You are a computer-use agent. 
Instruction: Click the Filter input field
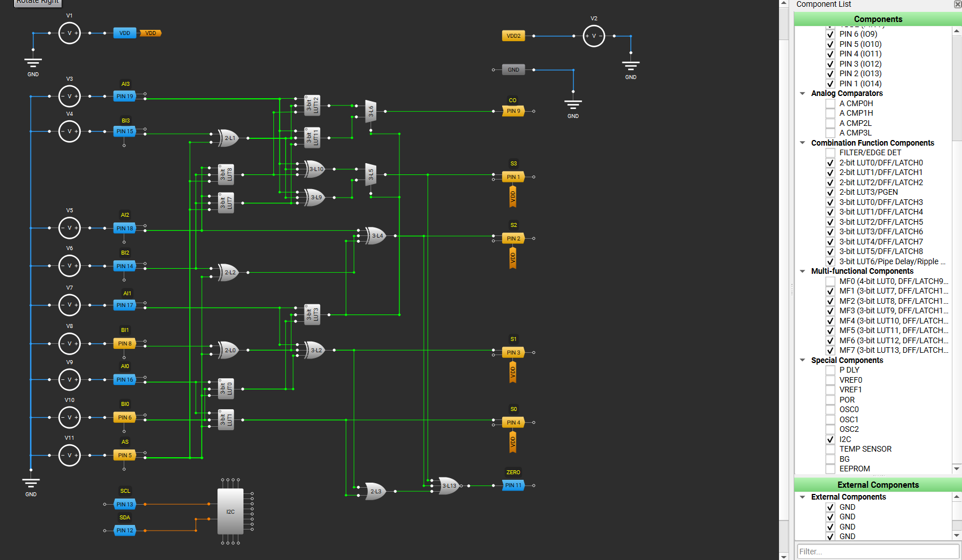pos(877,552)
